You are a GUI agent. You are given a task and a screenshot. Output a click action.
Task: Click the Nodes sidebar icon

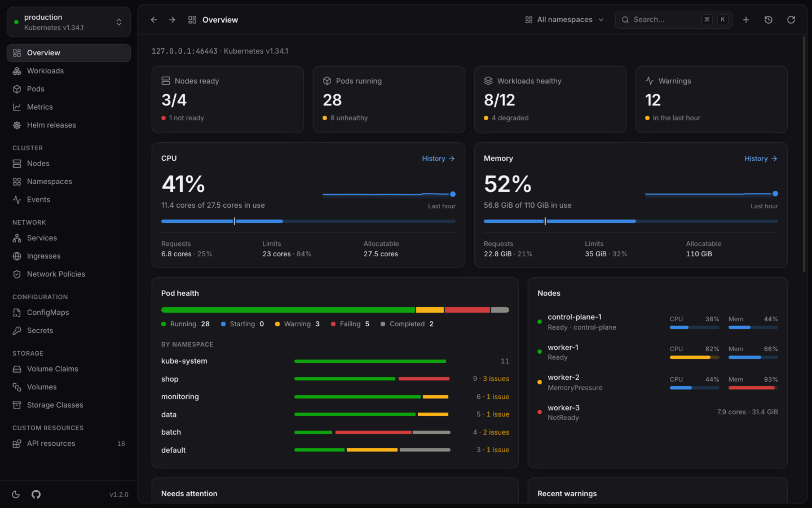coord(17,164)
